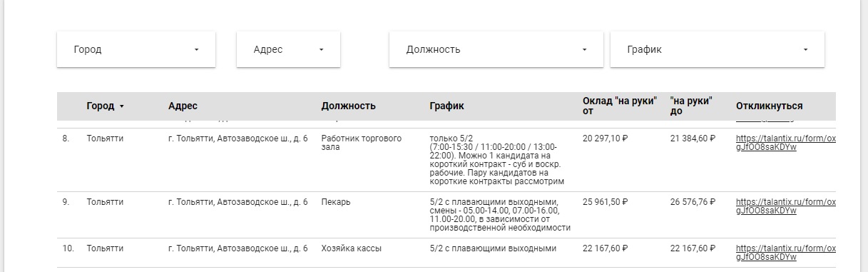Click Тольятти city cell in row 9
Screen dimensions: 868x272
pyautogui.click(x=105, y=202)
